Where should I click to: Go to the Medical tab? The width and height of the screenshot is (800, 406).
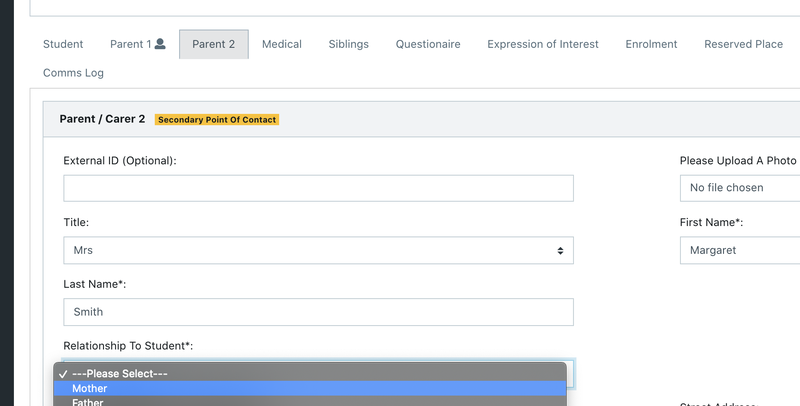coord(282,44)
